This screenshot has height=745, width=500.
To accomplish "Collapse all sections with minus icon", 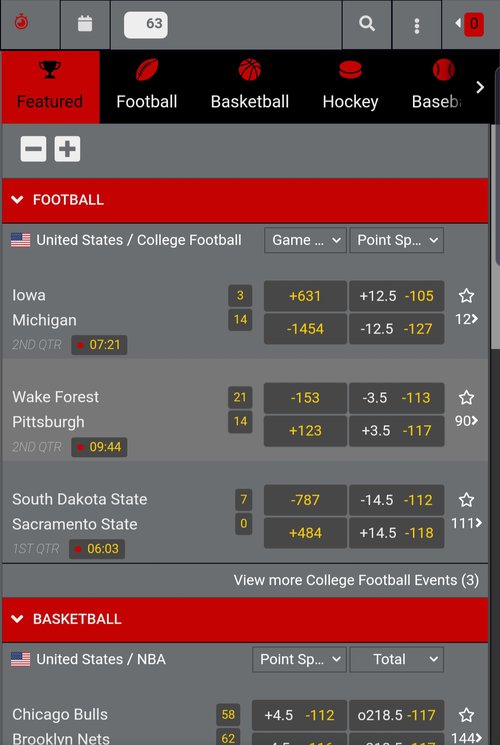I will pos(33,149).
